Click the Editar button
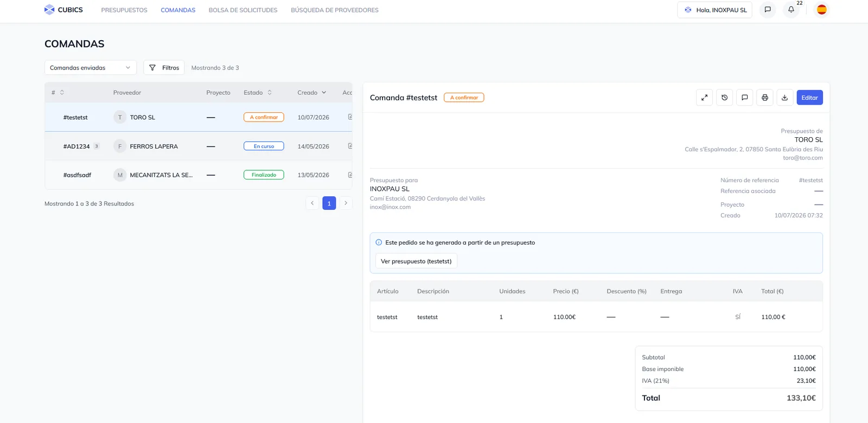The width and height of the screenshot is (868, 423). click(809, 98)
